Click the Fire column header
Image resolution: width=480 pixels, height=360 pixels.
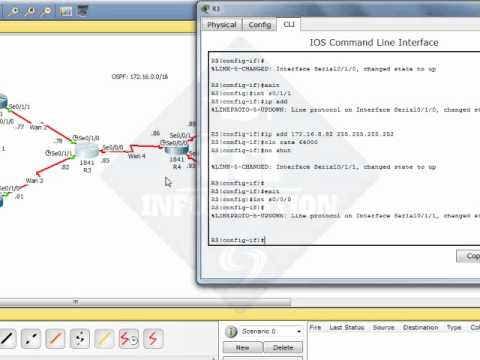(315, 327)
